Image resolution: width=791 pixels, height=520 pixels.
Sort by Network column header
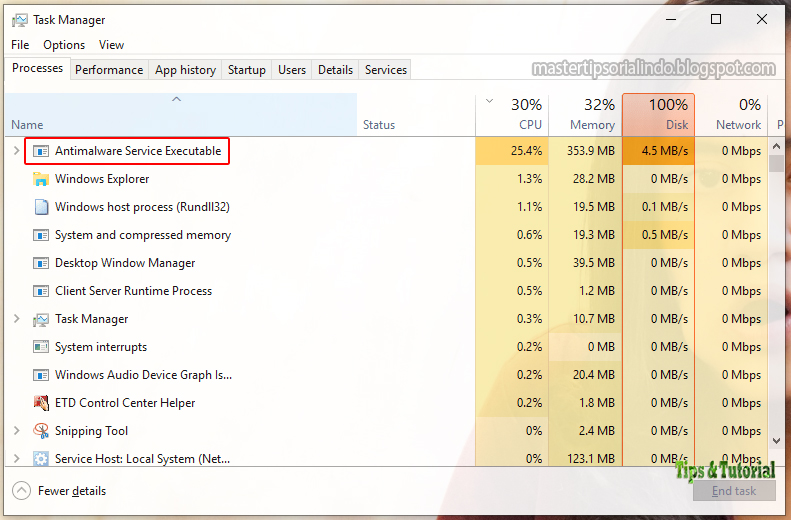coord(731,114)
